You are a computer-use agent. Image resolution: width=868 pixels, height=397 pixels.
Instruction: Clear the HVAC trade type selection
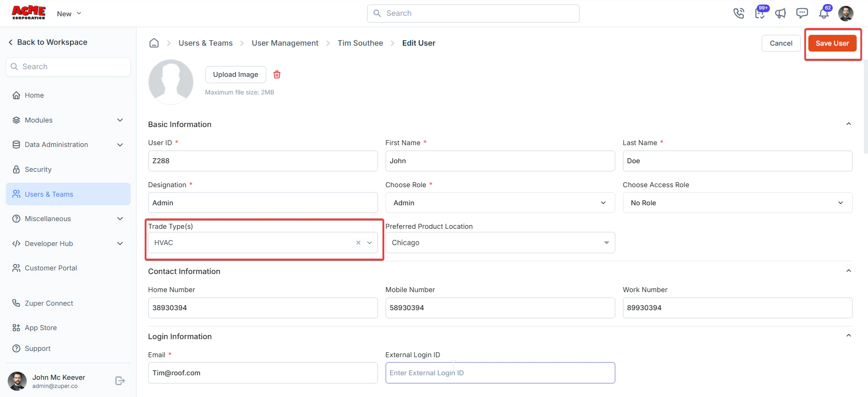[x=359, y=243]
